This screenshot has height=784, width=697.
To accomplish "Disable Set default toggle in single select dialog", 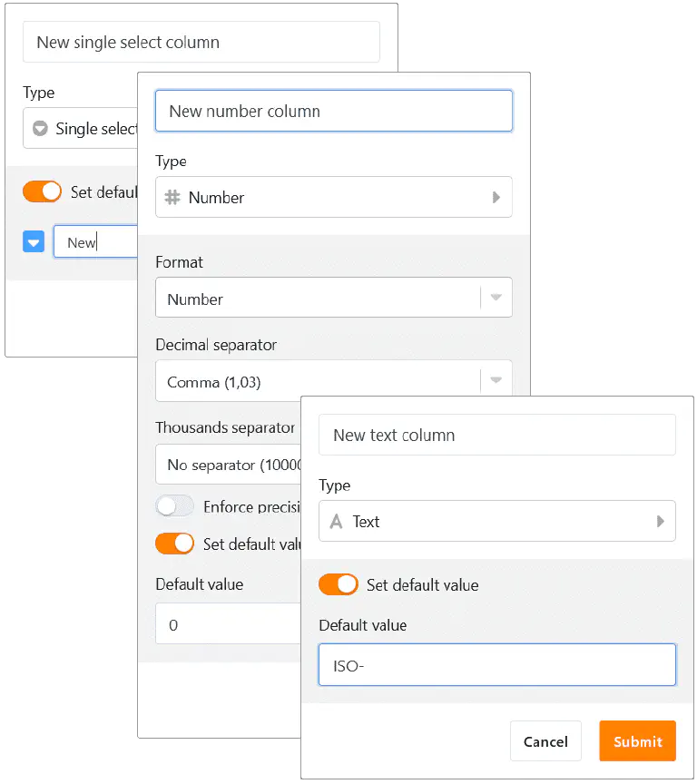I will tap(42, 191).
